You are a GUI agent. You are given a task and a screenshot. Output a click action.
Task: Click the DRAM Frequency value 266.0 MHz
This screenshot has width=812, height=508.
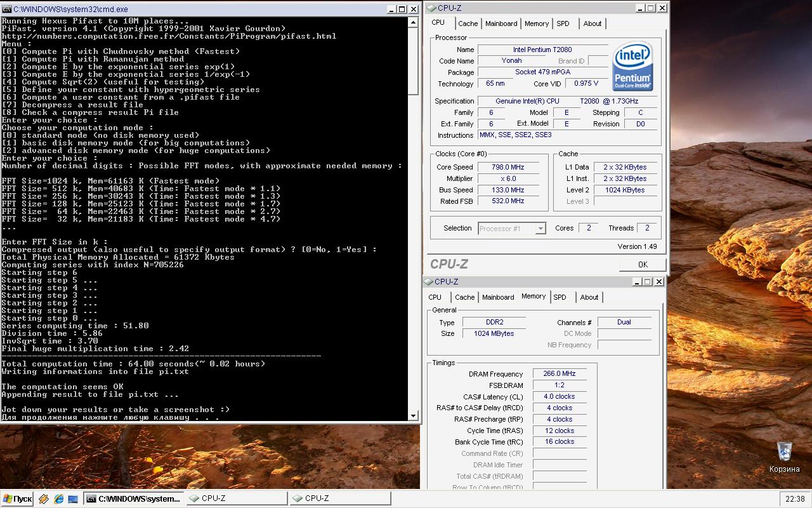(560, 374)
